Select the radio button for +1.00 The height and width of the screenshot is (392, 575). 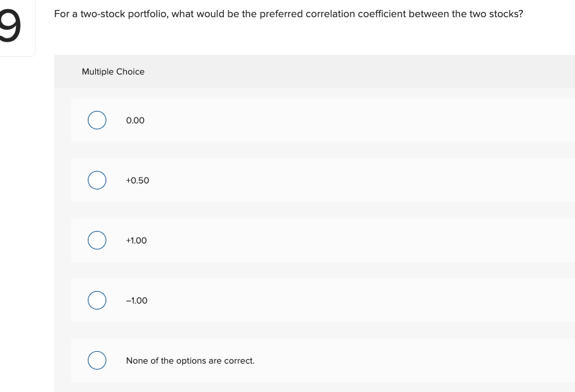pos(97,240)
